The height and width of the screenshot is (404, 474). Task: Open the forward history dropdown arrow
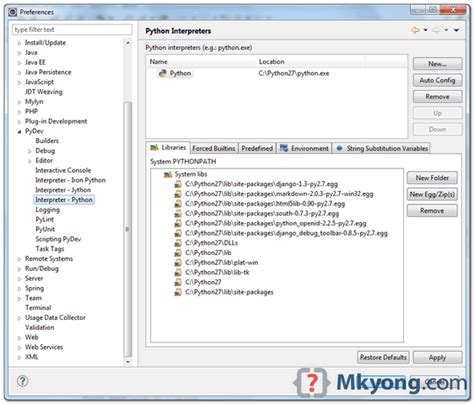pyautogui.click(x=446, y=30)
